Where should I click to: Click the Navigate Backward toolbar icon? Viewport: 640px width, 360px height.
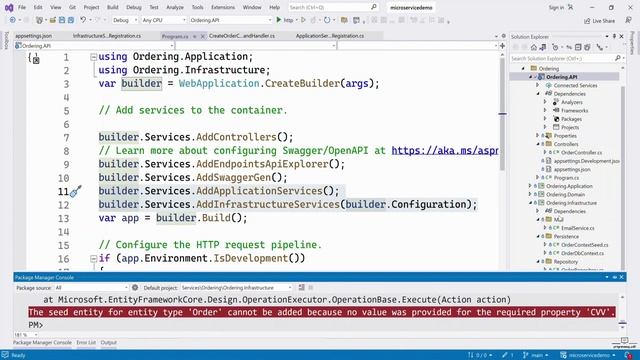tap(13, 20)
